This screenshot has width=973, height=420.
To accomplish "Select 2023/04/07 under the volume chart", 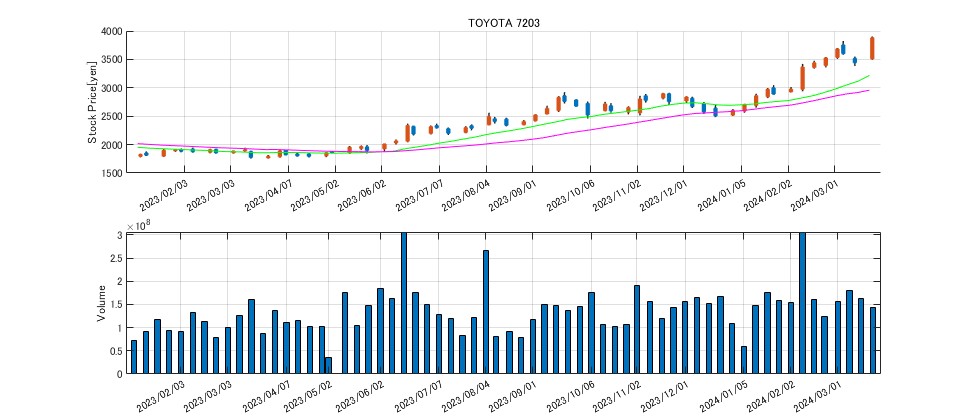I will [x=266, y=396].
